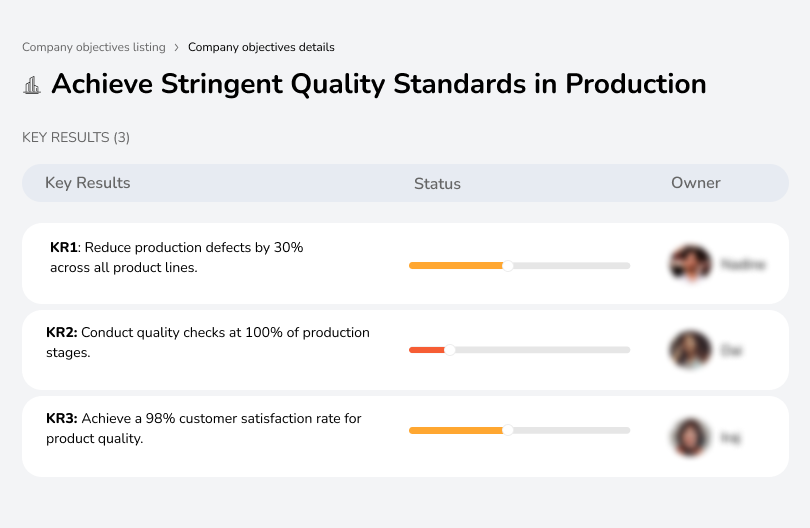The height and width of the screenshot is (528, 810).
Task: Click the KR3 progress slider handle
Action: pos(508,430)
